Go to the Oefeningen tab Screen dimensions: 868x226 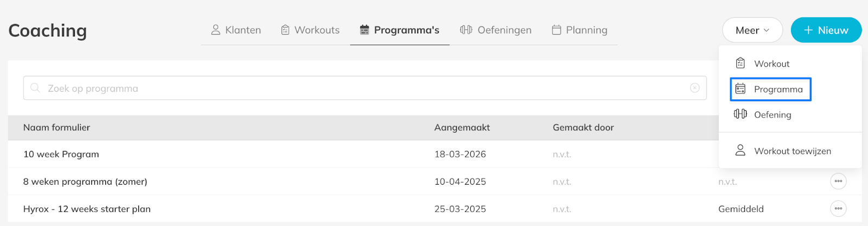coord(496,30)
